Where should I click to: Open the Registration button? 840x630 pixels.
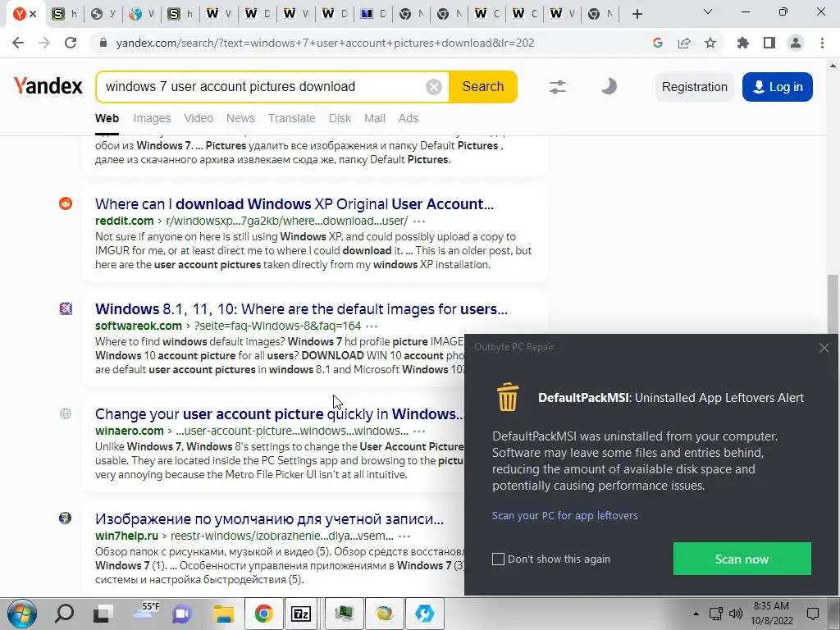[694, 87]
